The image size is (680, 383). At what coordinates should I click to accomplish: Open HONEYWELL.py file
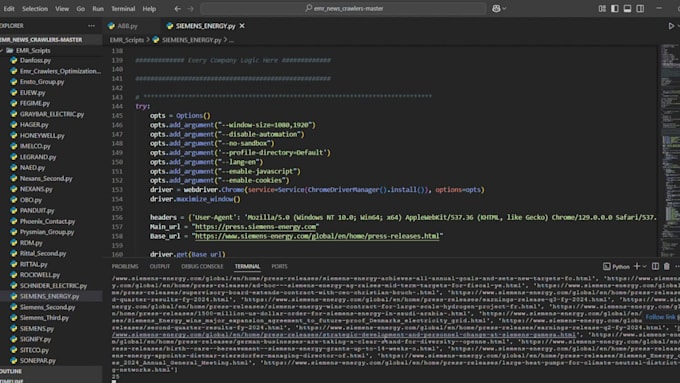coord(42,135)
